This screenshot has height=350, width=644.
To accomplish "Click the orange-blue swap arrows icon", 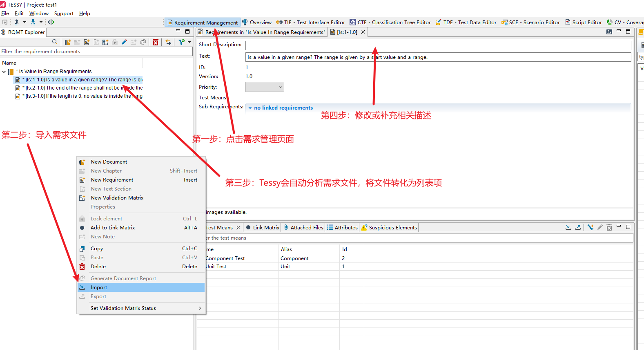I will coord(168,42).
